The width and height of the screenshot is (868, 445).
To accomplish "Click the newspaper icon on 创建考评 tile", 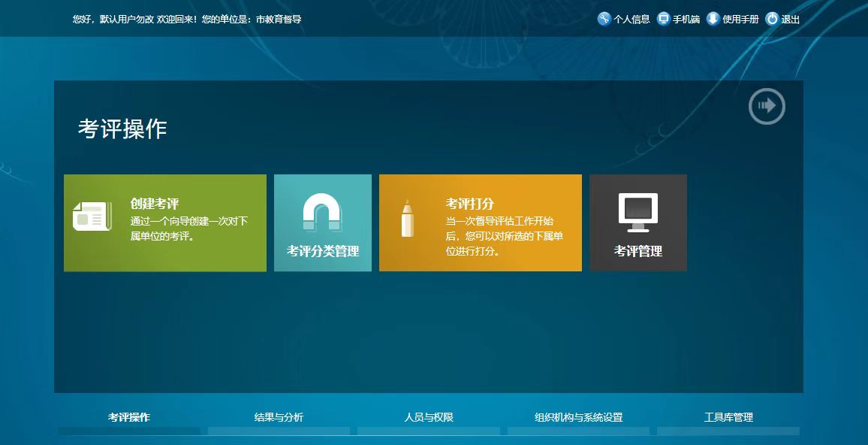I will (92, 216).
